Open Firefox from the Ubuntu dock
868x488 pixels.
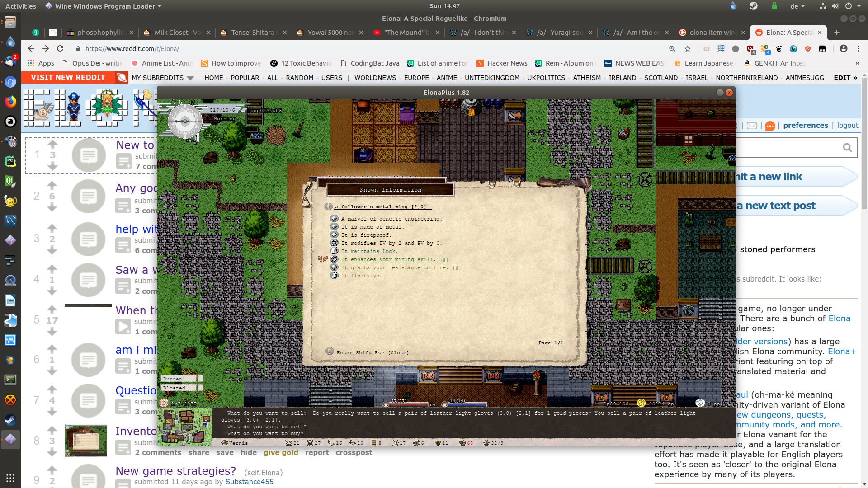pos(10,102)
